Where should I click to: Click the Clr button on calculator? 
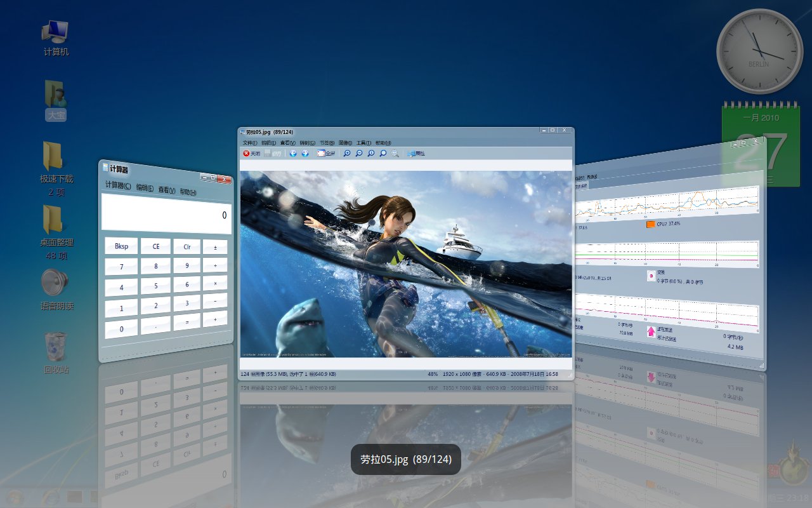pyautogui.click(x=187, y=247)
